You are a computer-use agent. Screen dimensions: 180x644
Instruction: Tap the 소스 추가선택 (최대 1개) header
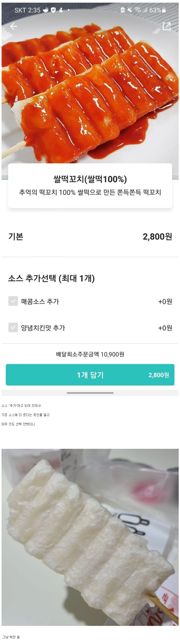51,278
